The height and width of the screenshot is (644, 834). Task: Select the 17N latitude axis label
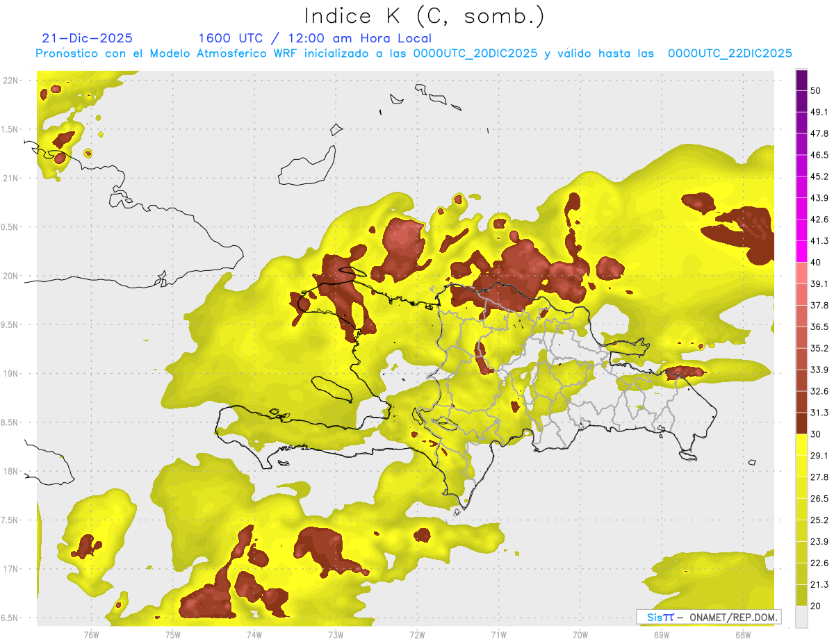[10, 569]
